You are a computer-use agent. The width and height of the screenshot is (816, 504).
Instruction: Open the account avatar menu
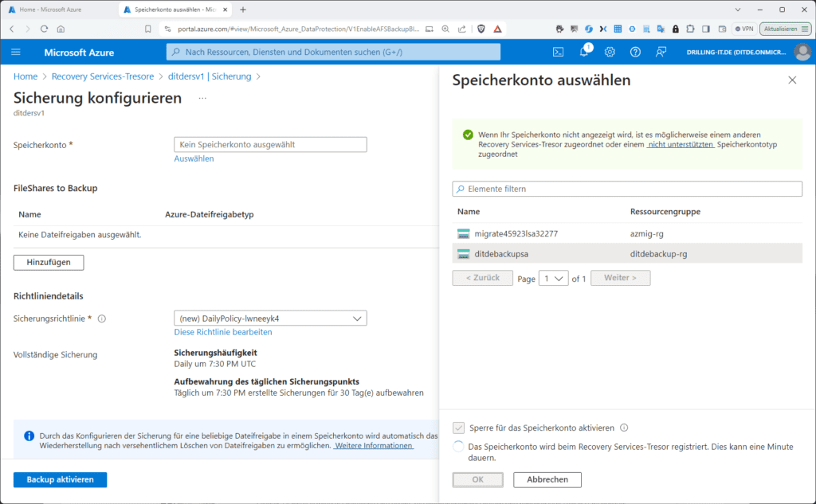[802, 52]
